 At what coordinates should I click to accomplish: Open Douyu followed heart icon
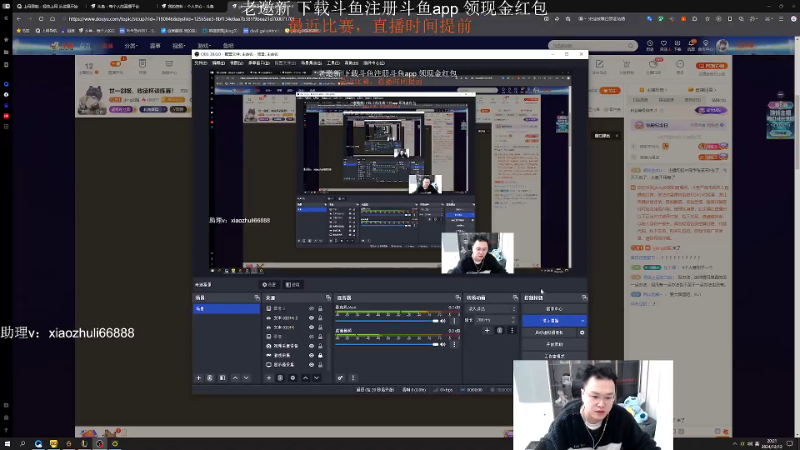click(x=663, y=45)
